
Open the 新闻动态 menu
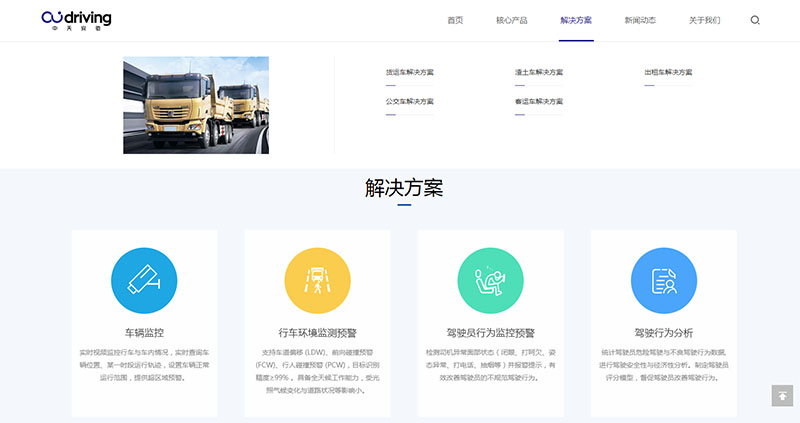point(640,20)
